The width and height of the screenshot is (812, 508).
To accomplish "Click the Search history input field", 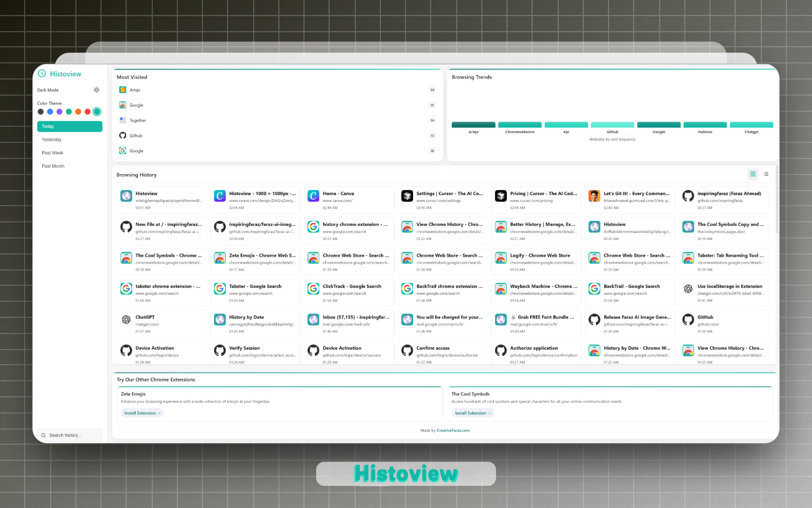I will coord(70,435).
